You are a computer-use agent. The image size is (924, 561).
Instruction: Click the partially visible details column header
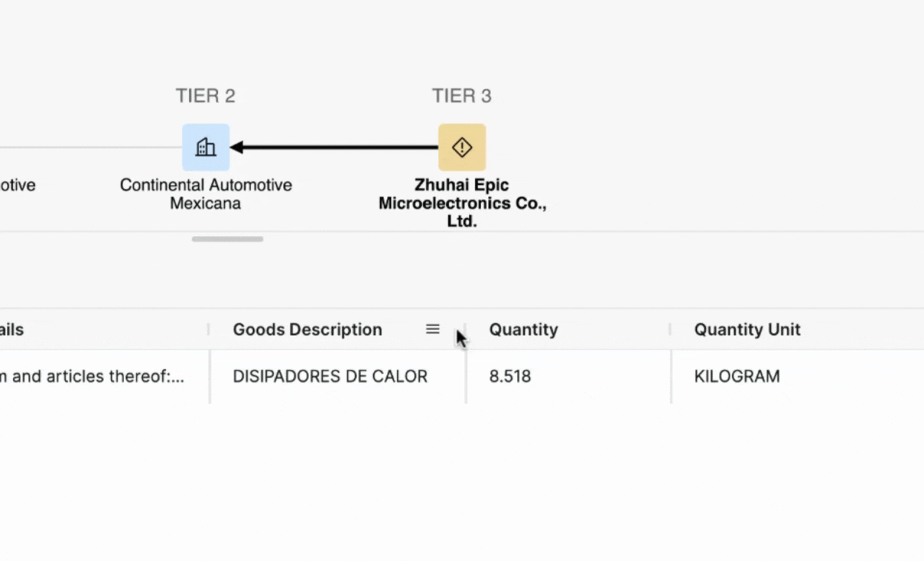click(12, 329)
